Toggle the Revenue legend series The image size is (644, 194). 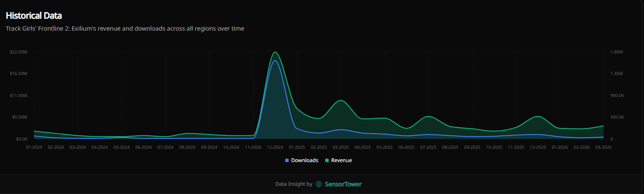point(338,160)
